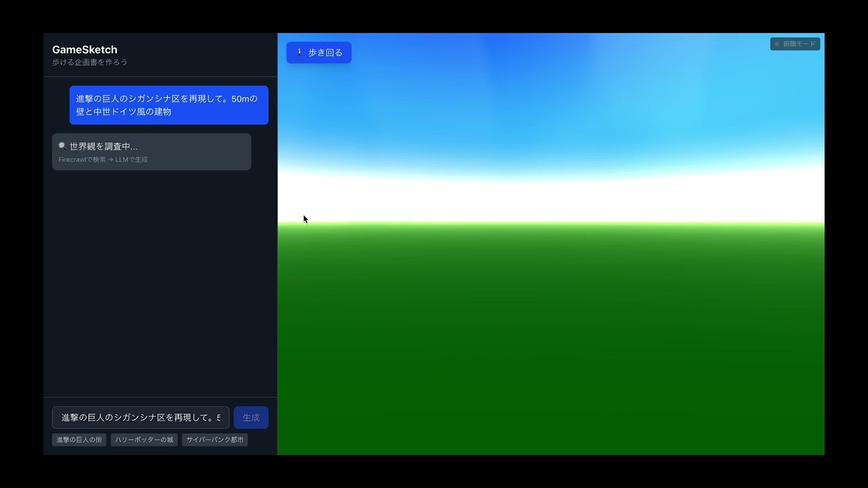
Task: Click the user message about シガンシナ区
Action: 169,105
